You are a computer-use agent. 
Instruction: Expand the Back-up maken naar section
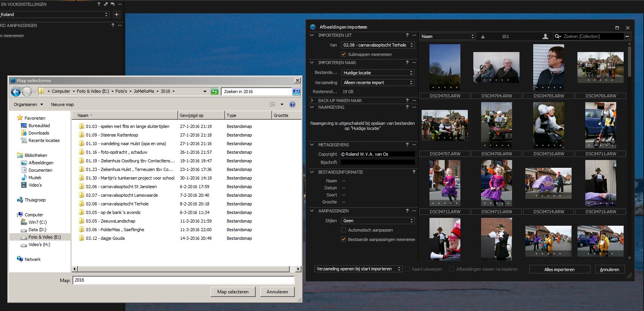[x=312, y=101]
